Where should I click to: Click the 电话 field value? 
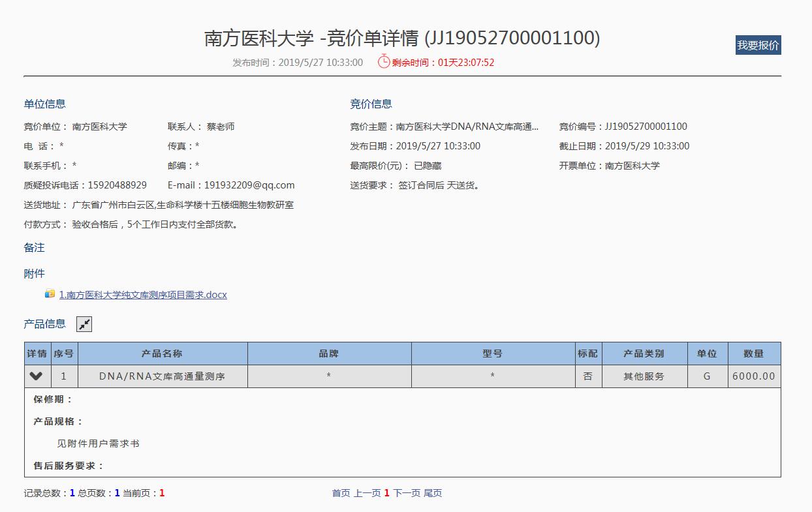click(x=61, y=147)
